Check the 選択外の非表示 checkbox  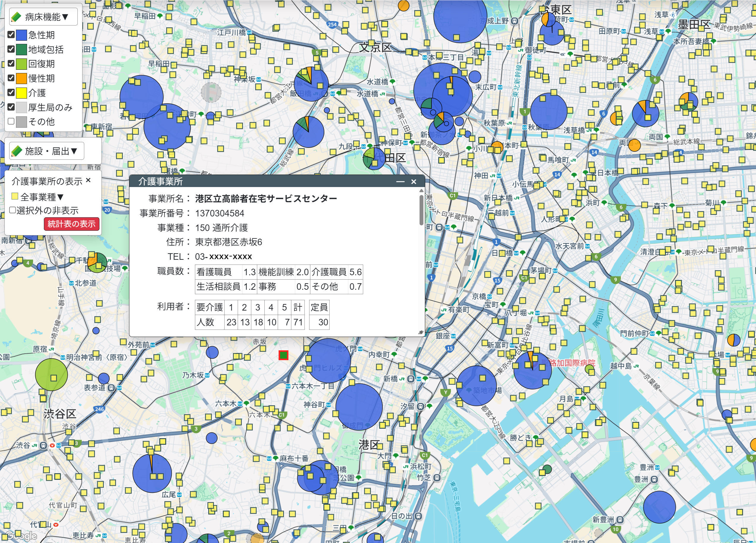pyautogui.click(x=12, y=210)
